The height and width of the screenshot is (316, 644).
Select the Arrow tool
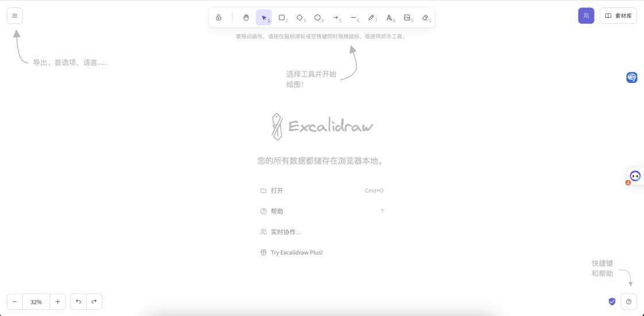coord(336,18)
